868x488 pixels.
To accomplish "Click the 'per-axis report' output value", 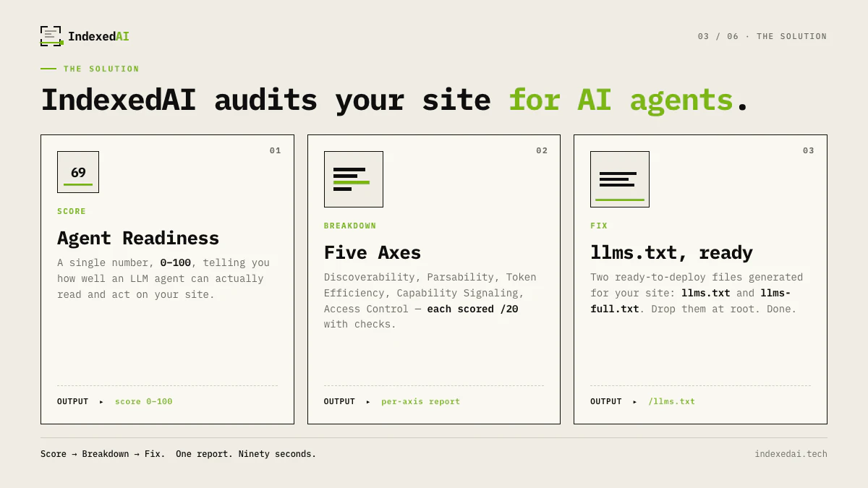I will click(x=420, y=401).
